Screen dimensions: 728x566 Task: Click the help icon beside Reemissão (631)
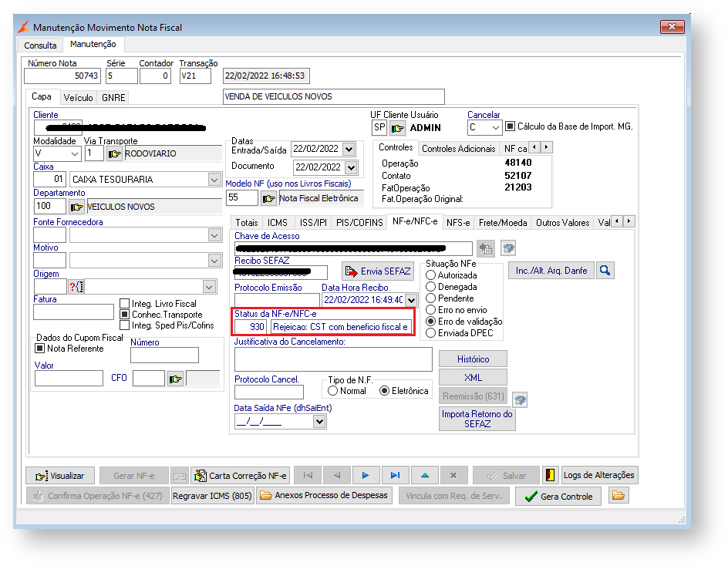pyautogui.click(x=520, y=399)
